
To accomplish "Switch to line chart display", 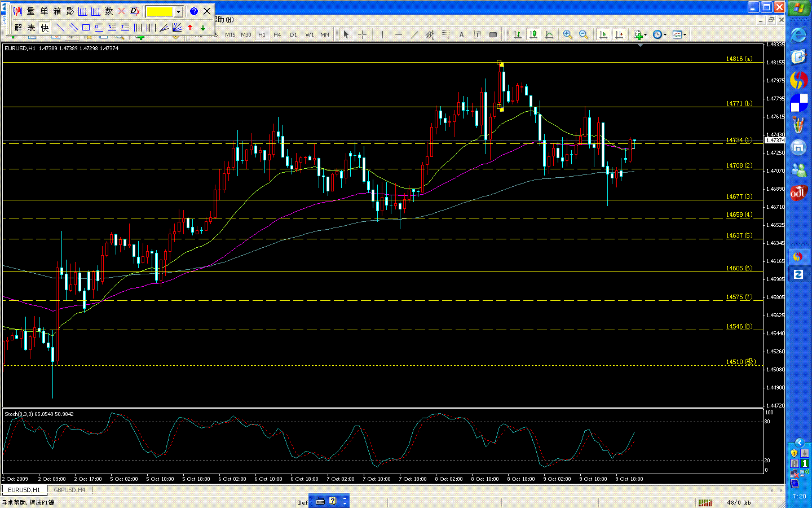I will pyautogui.click(x=549, y=35).
